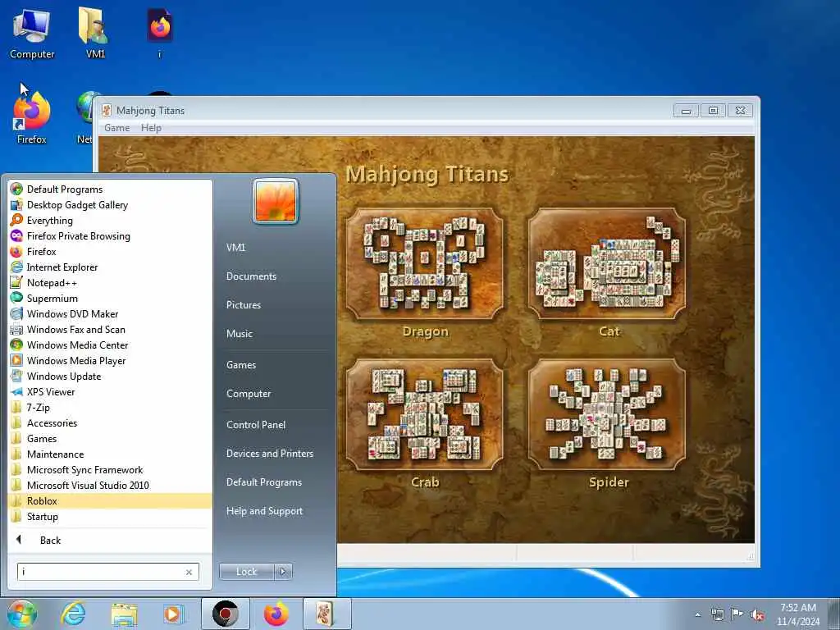Launch Windows Media Player from list
The height and width of the screenshot is (630, 840).
(x=16, y=360)
